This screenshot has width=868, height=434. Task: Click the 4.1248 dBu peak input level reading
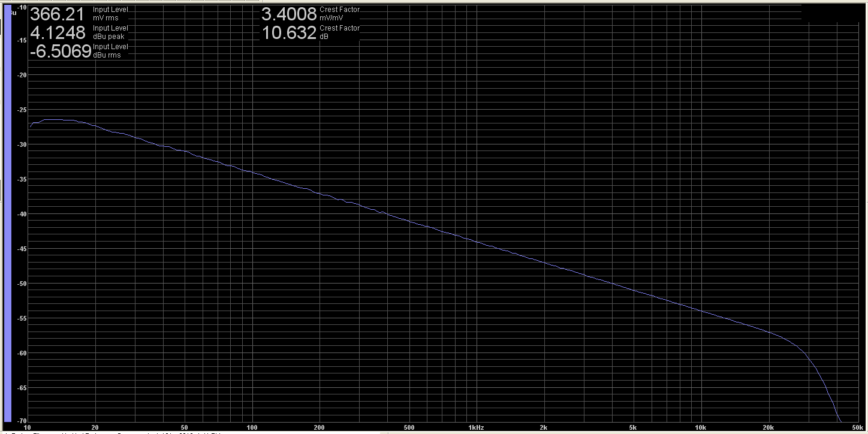[x=58, y=32]
